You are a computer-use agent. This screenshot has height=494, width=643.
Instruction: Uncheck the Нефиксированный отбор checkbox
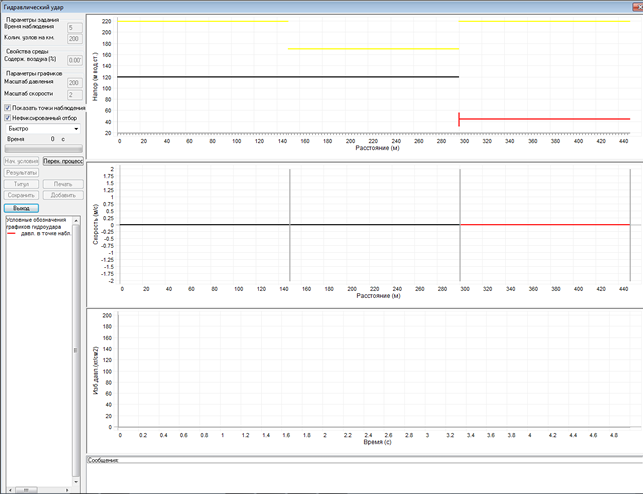click(8, 118)
